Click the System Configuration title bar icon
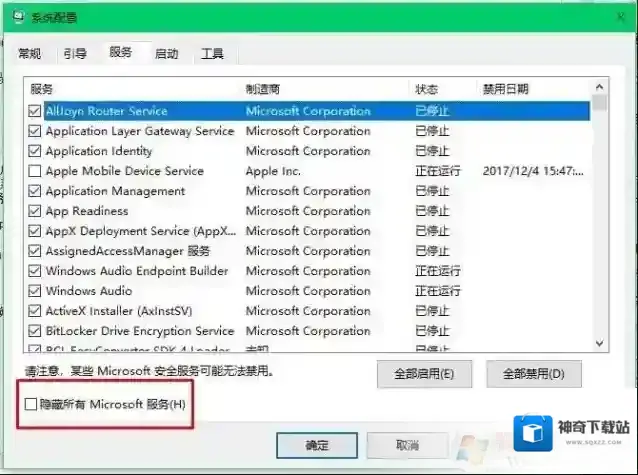 coord(16,17)
